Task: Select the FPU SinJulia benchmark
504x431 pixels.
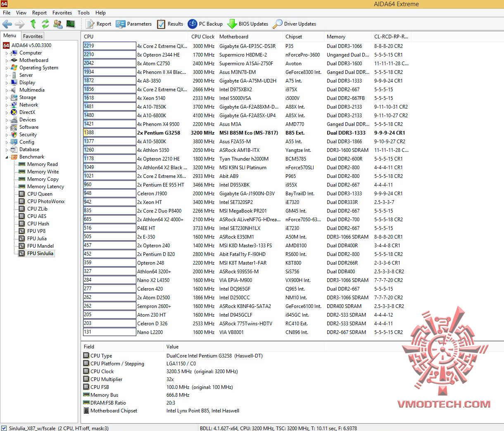Action: 36,253
